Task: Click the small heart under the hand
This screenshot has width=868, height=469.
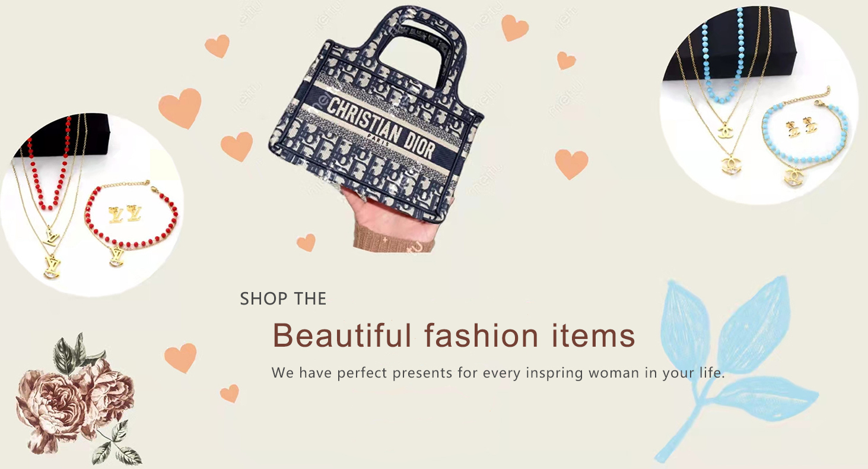Action: 306,242
